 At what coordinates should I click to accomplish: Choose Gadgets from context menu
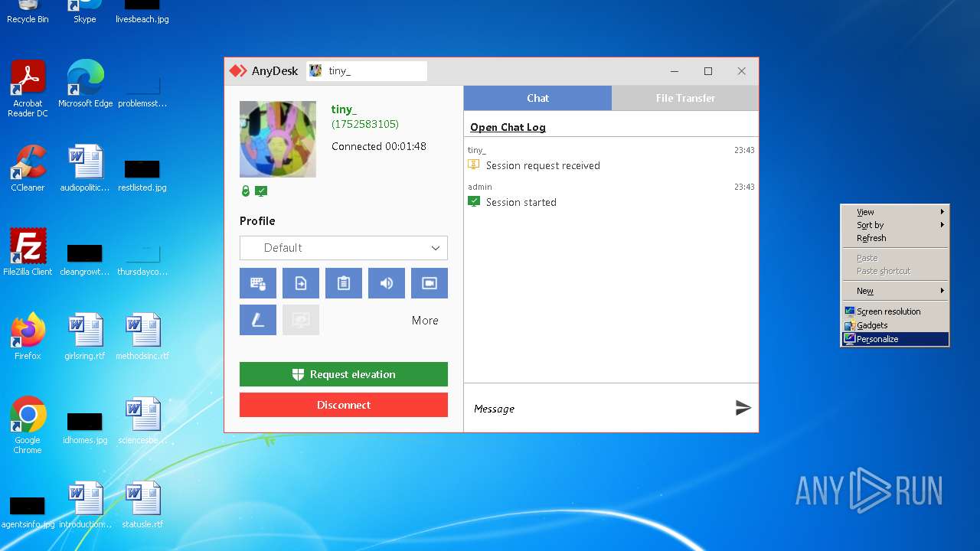pos(895,325)
